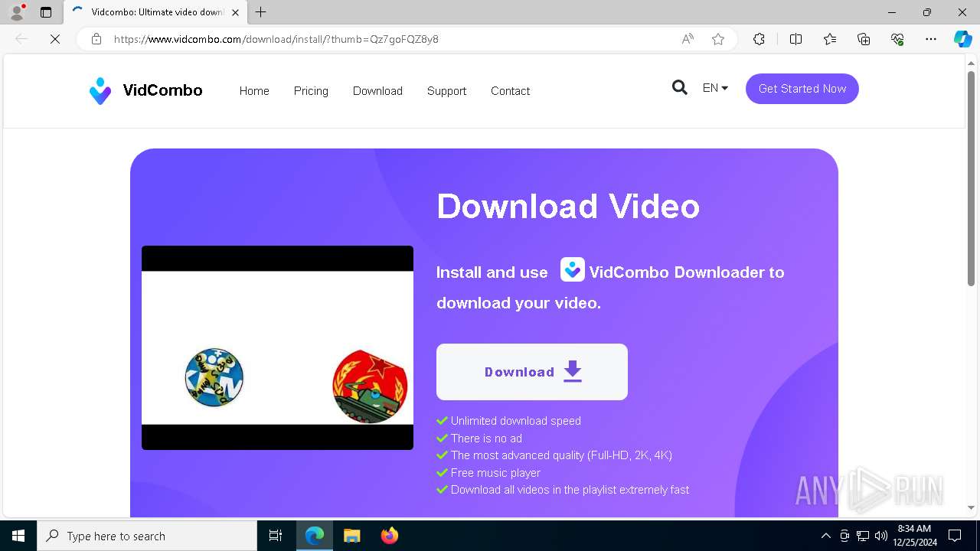Screen dimensions: 980x551
Task: Open the Copilot sidebar
Action: [962, 39]
